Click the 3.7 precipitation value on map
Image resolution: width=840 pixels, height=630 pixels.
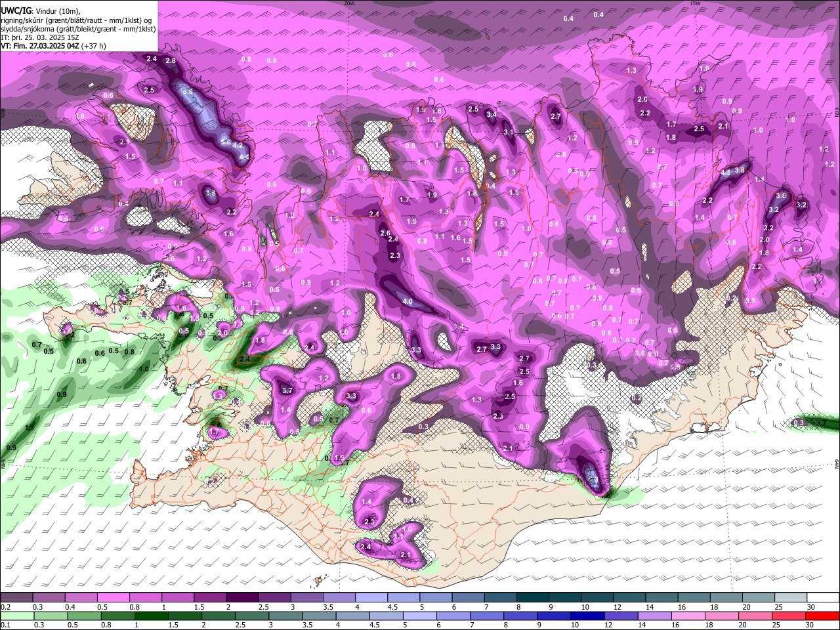click(x=287, y=390)
